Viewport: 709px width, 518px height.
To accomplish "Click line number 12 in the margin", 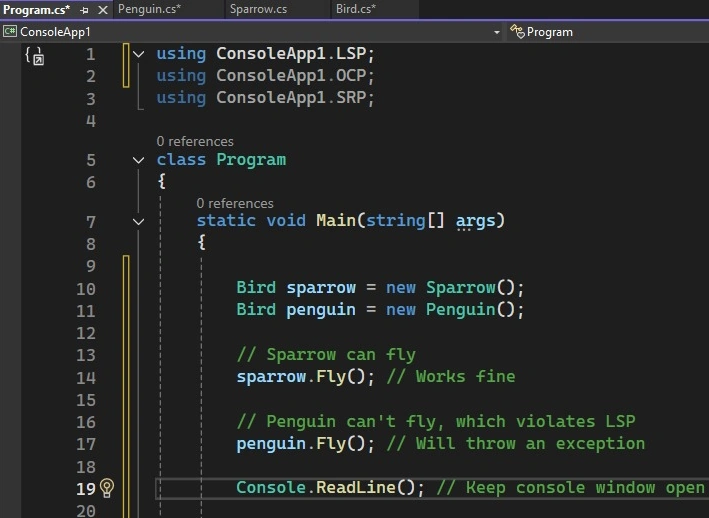I will pos(86,334).
